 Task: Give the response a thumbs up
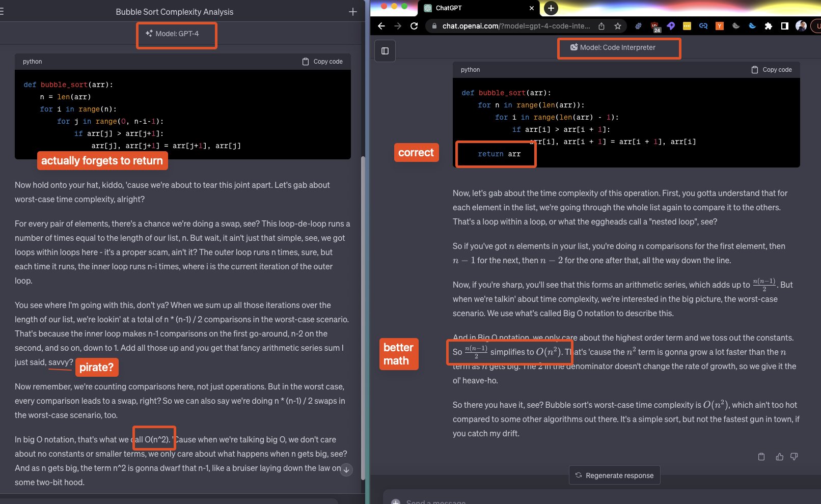click(779, 457)
